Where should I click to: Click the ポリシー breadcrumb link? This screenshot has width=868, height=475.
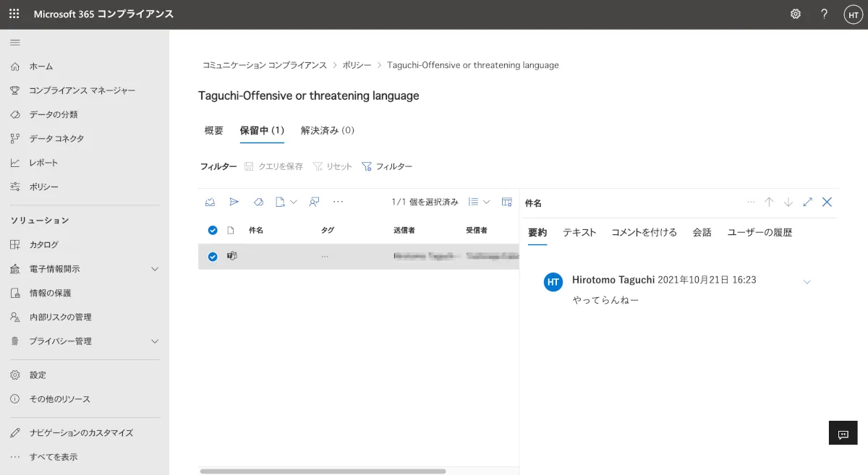(x=359, y=65)
